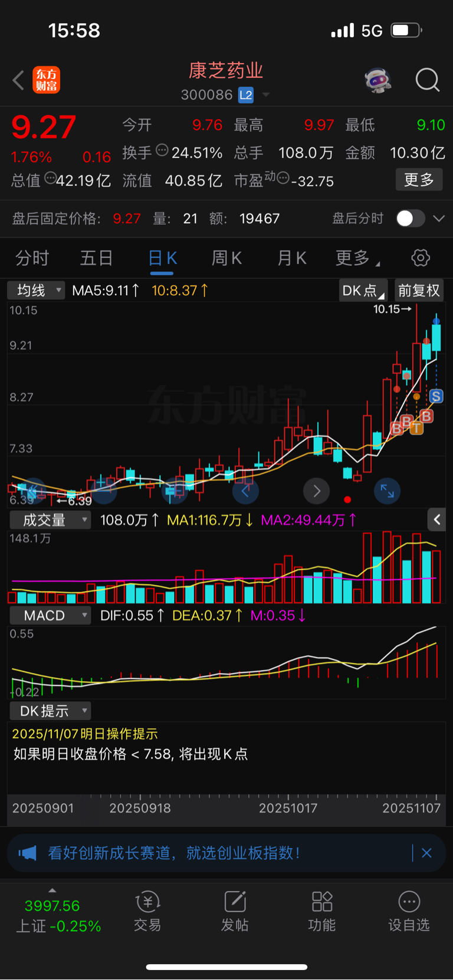Tap the MA5:9.11 moving average value
This screenshot has width=453, height=980.
106,290
